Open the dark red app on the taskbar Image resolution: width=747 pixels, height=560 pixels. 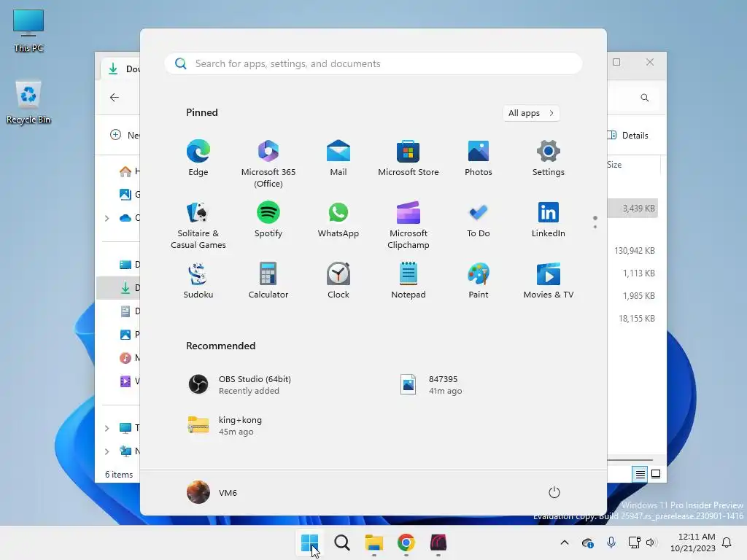pyautogui.click(x=438, y=542)
